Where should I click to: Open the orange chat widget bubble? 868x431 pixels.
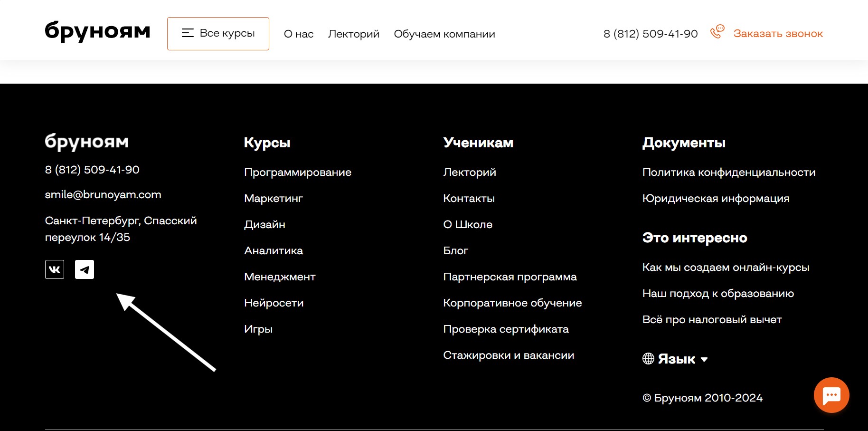831,395
